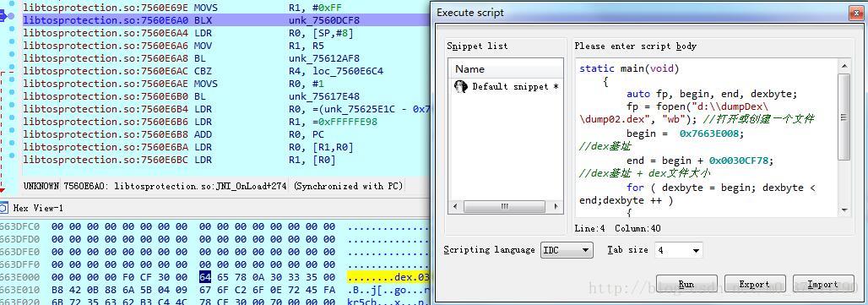The height and width of the screenshot is (305, 868).
Task: Click the Hex View-1 tab icon
Action: (x=4, y=208)
